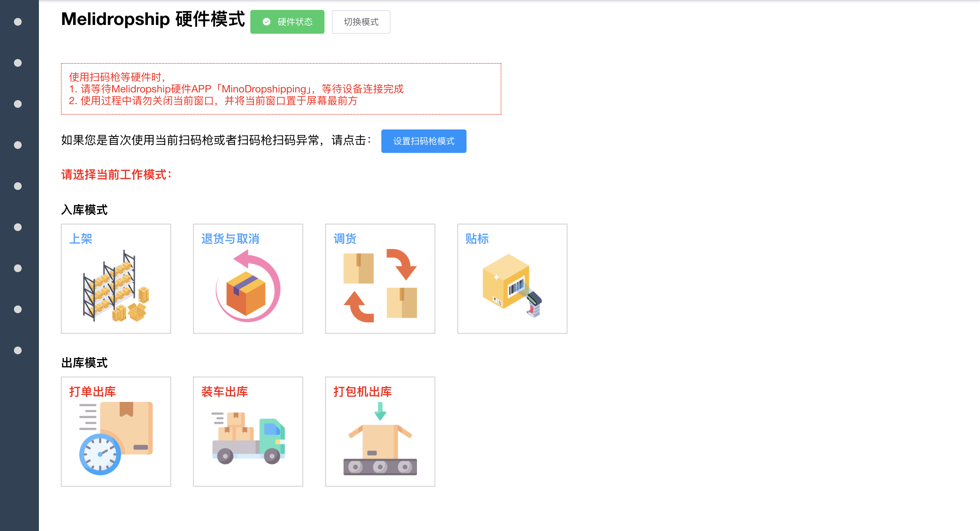The height and width of the screenshot is (531, 980).
Task: Click the fifth sidebar dot item
Action: (18, 186)
